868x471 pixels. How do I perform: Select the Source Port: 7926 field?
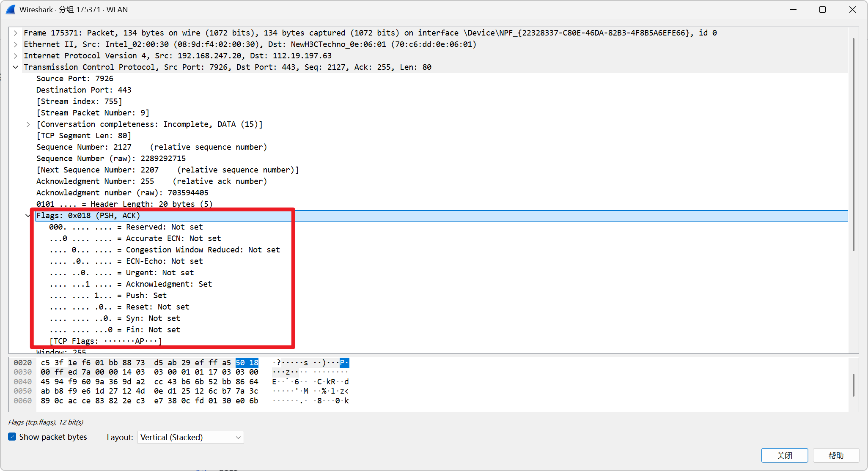coord(75,79)
